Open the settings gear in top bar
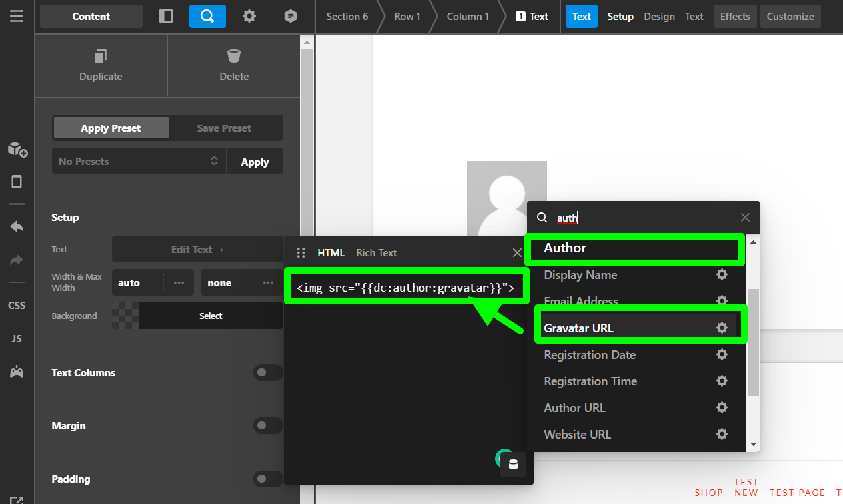This screenshot has width=843, height=504. pos(249,16)
